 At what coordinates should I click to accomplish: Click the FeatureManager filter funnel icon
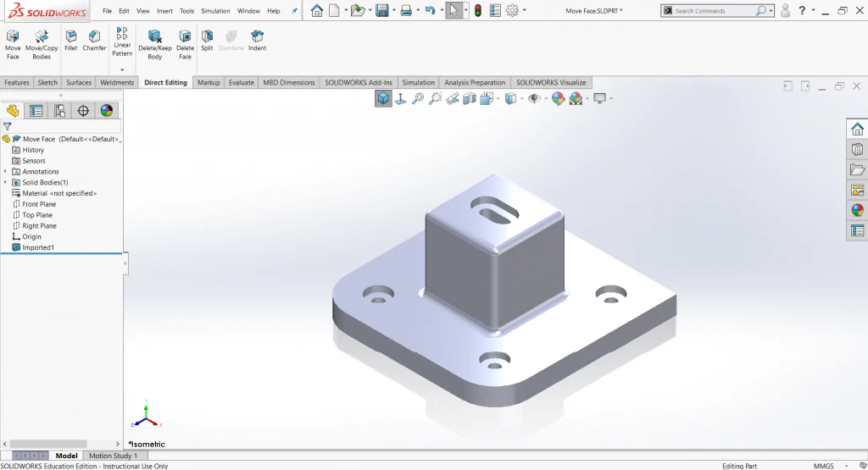(x=7, y=126)
